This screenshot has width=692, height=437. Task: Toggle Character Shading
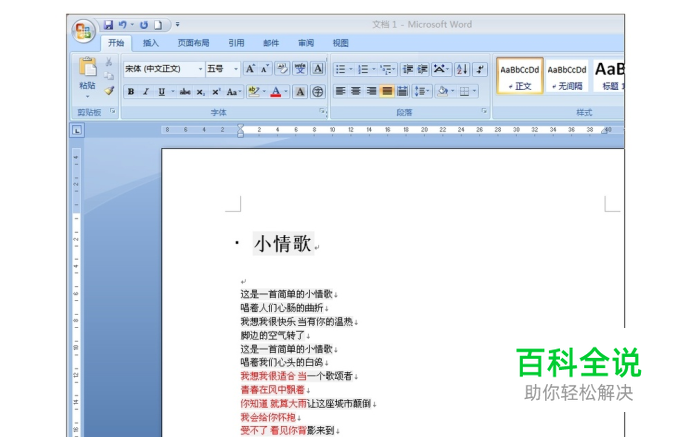tap(300, 91)
